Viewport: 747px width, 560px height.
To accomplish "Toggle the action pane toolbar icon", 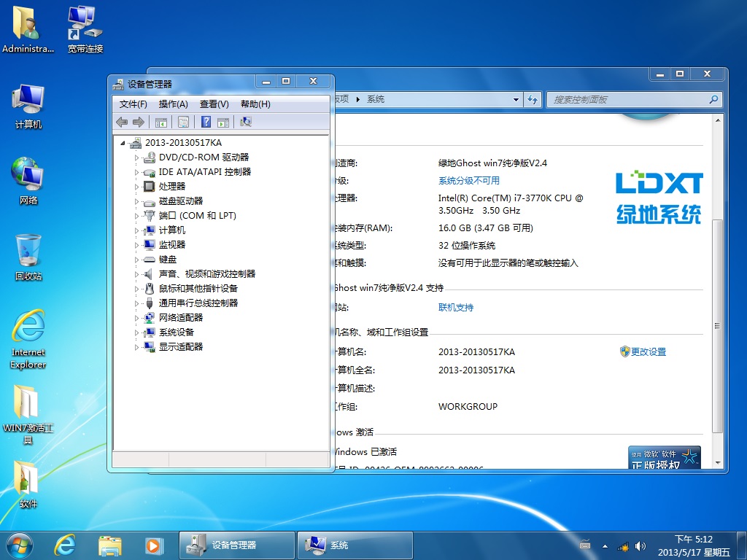I will (x=223, y=122).
